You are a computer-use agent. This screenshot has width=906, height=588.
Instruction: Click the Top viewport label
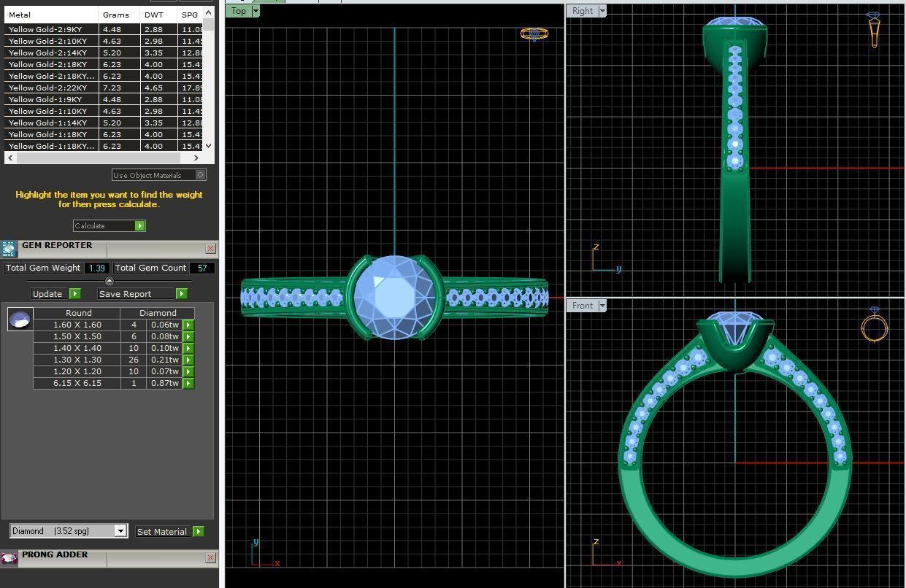(239, 11)
